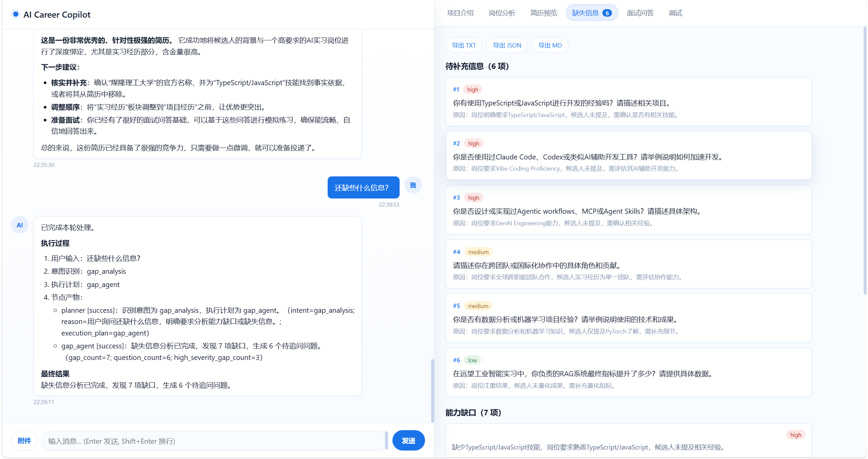Click the timestamp 22:35:30

point(44,165)
